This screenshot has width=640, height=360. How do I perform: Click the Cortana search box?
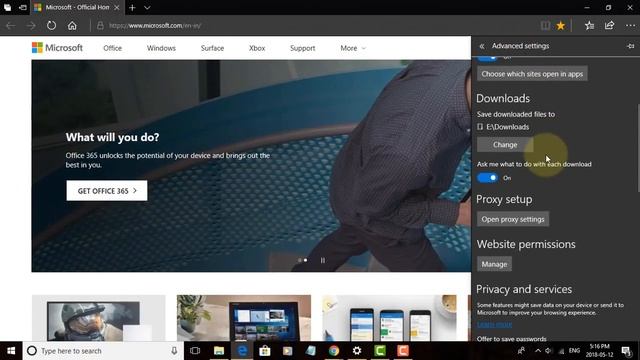pos(103,351)
